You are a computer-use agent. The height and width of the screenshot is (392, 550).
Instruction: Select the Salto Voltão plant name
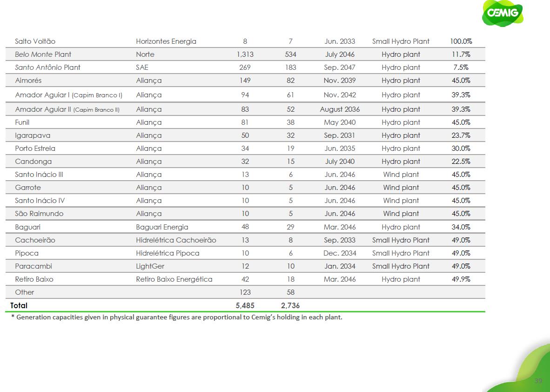[35, 41]
